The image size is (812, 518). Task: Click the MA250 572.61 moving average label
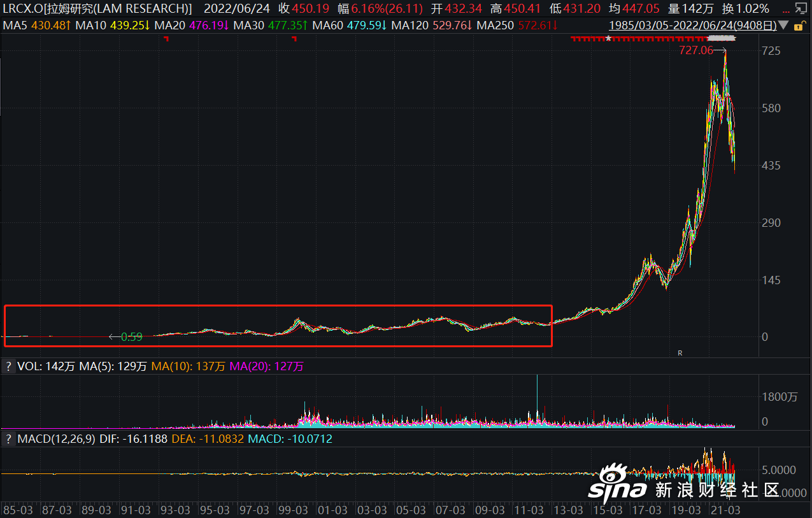(517, 25)
